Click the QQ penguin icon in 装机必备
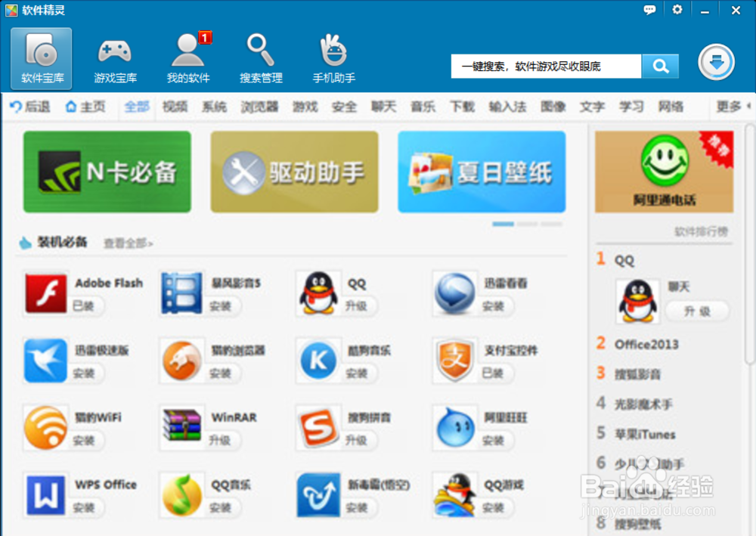This screenshot has width=756, height=536. tap(318, 293)
